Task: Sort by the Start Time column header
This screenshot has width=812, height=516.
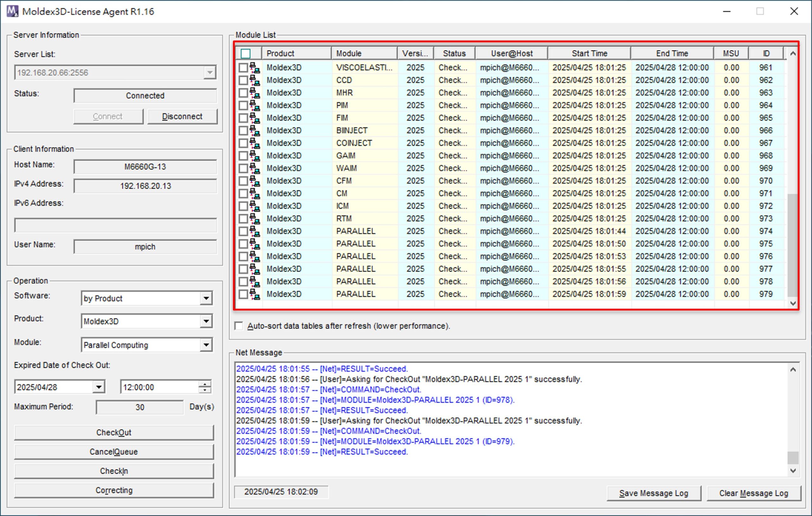Action: [x=589, y=53]
